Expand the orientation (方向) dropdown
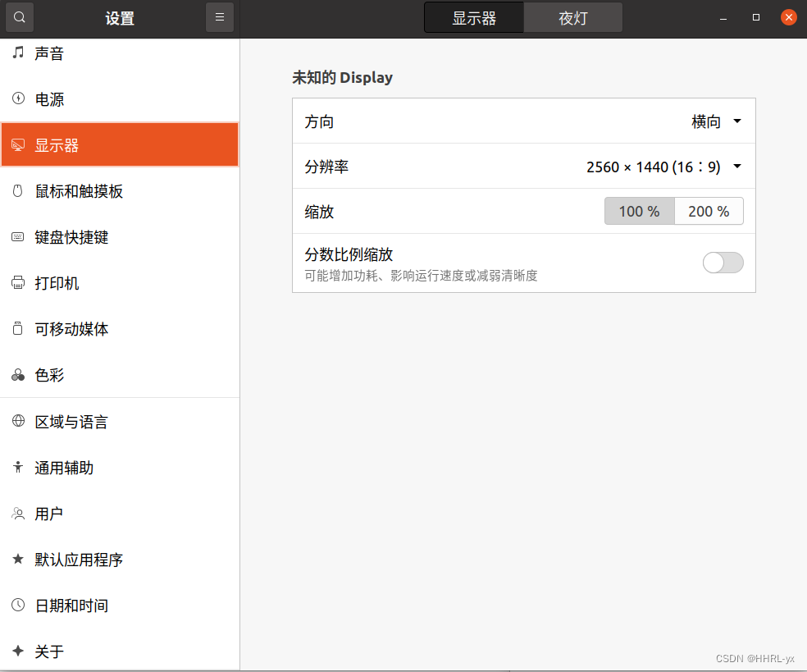This screenshot has width=807, height=672. coord(716,121)
